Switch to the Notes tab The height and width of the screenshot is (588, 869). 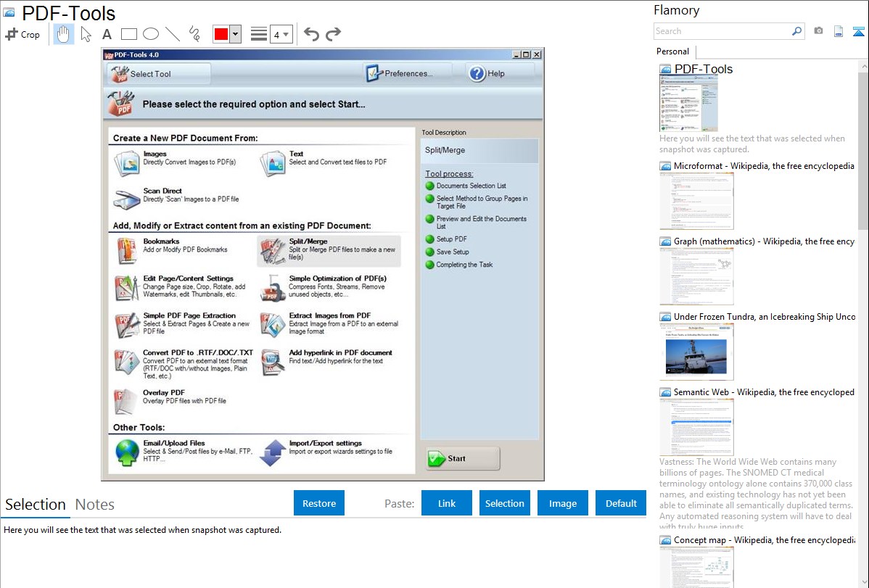95,505
